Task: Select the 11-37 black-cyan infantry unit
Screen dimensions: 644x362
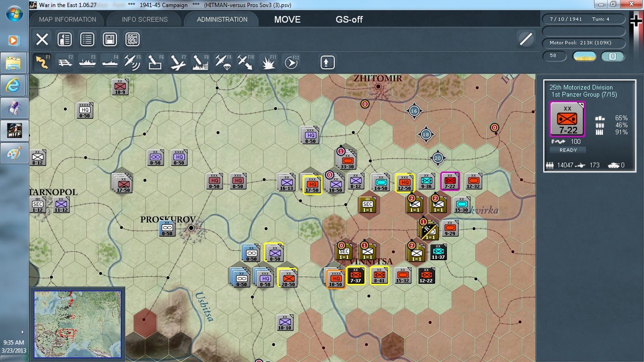Action: 438,252
